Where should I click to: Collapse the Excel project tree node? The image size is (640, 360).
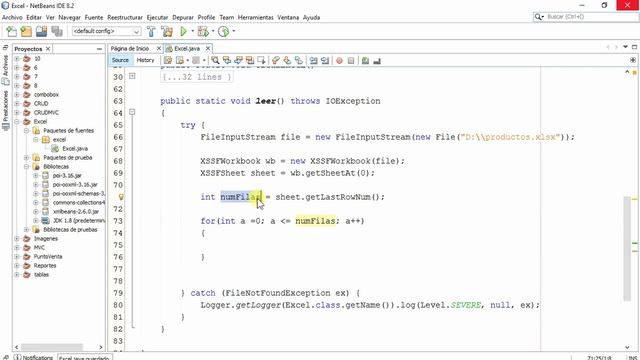[x=17, y=122]
